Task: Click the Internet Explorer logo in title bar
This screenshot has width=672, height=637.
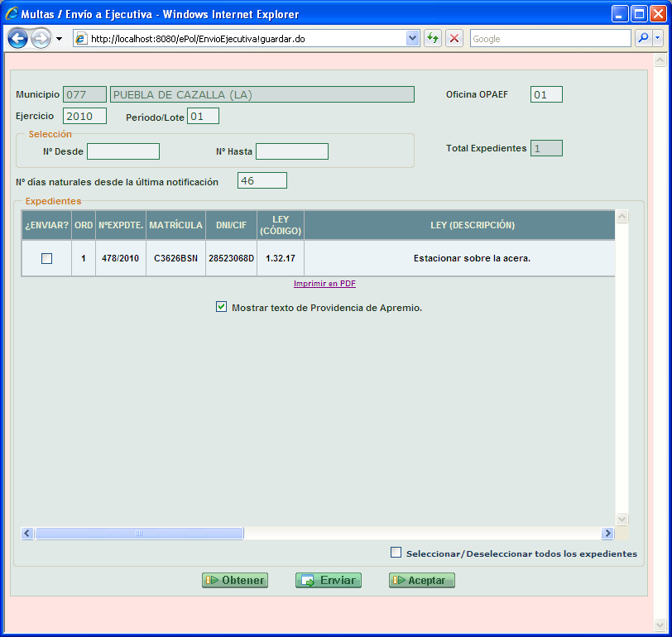Action: coord(12,14)
